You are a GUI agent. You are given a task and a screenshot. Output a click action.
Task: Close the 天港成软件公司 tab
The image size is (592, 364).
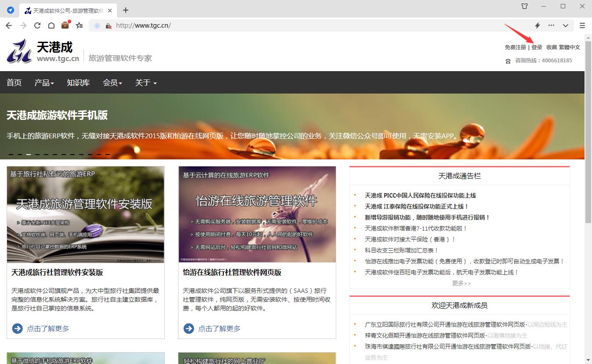point(109,11)
